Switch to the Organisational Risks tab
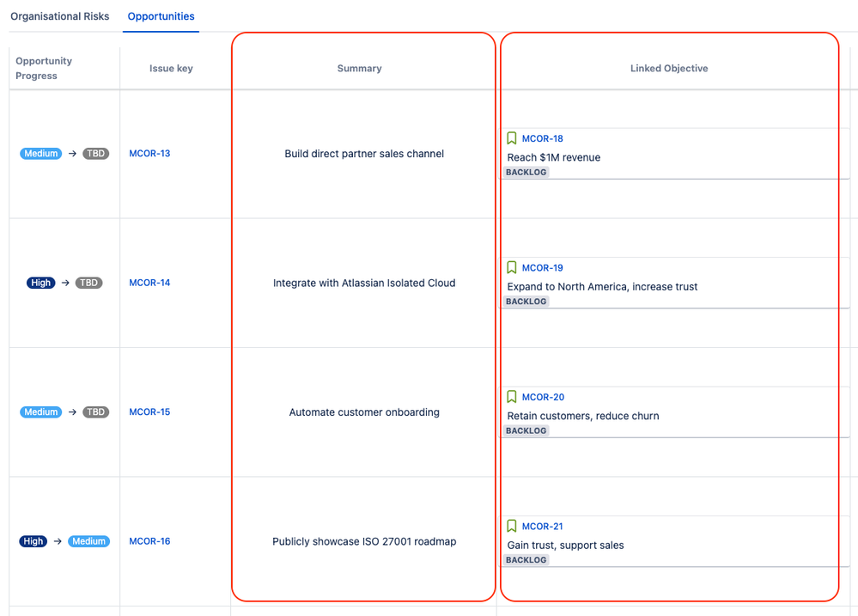 coord(60,16)
